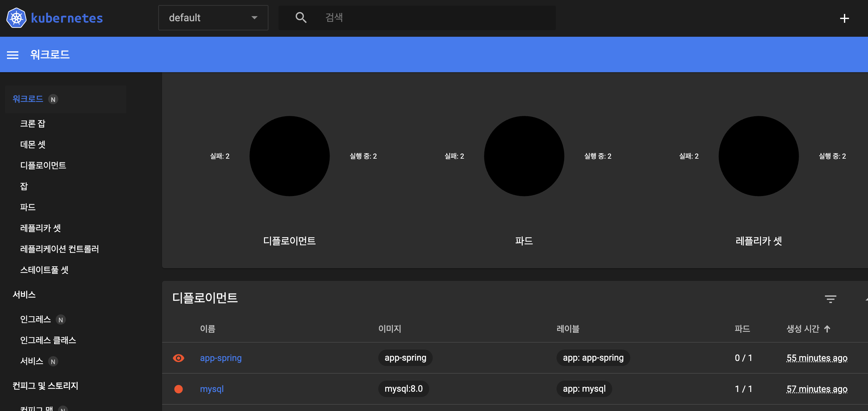The image size is (868, 411).
Task: Click the app-spring eye status icon
Action: tap(178, 358)
